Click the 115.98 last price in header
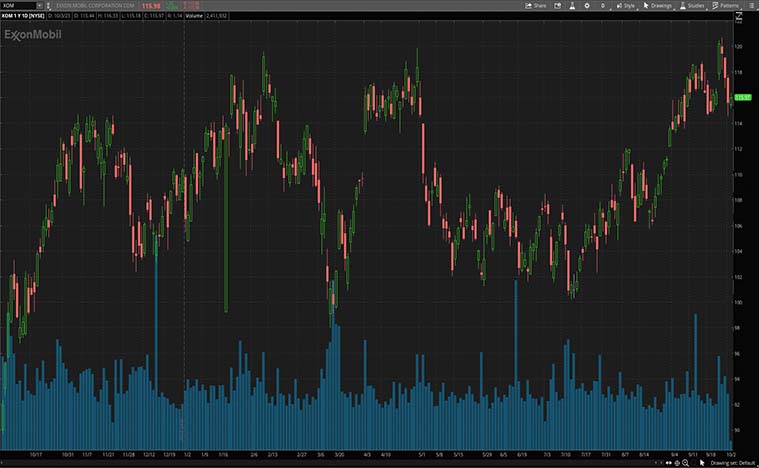759x468 pixels. pos(151,6)
